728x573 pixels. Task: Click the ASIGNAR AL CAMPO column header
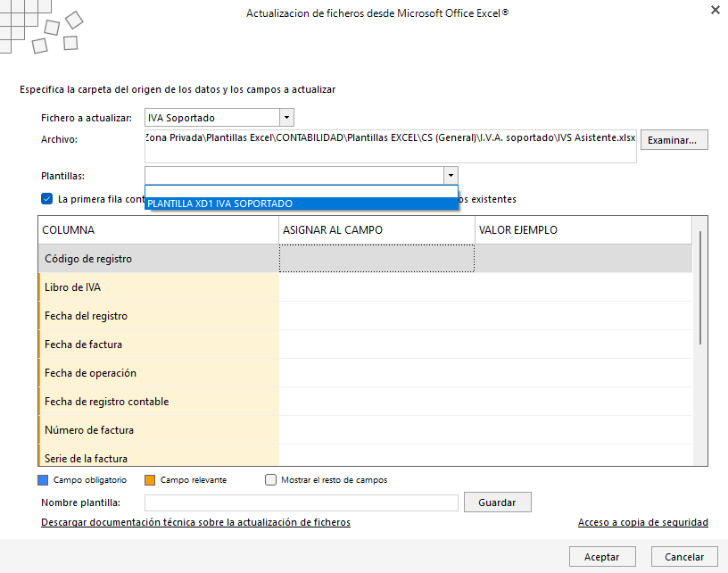(376, 230)
